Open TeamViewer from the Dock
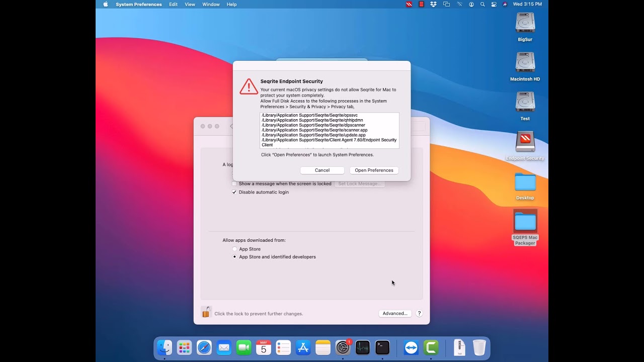 tap(411, 347)
